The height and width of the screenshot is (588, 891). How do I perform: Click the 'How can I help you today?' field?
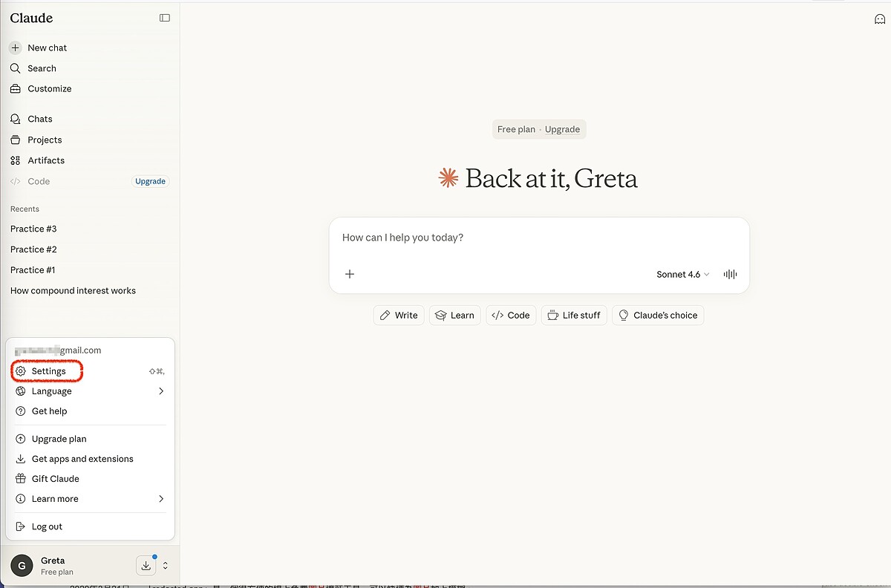538,238
